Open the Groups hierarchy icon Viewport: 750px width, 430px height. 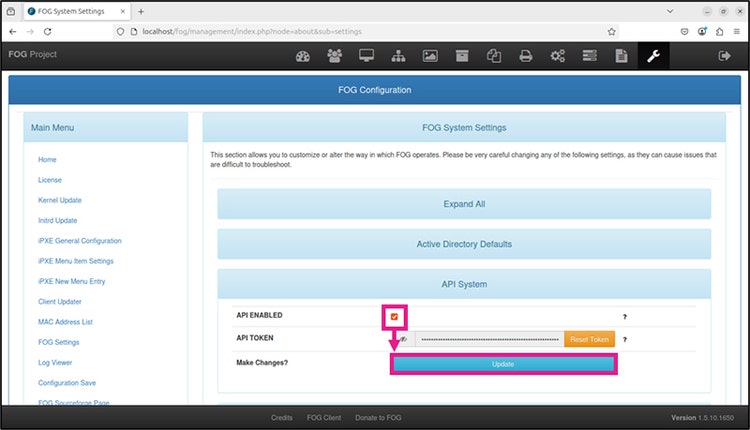point(398,56)
